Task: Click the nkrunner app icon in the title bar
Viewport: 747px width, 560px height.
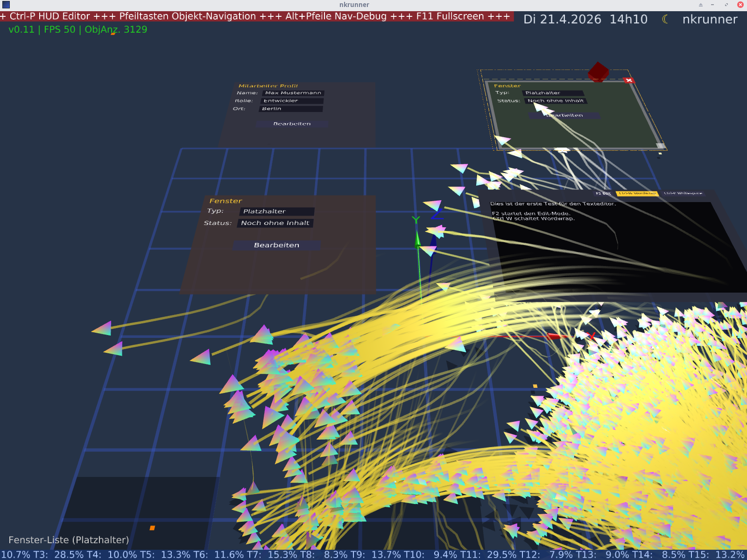Action: [6, 5]
